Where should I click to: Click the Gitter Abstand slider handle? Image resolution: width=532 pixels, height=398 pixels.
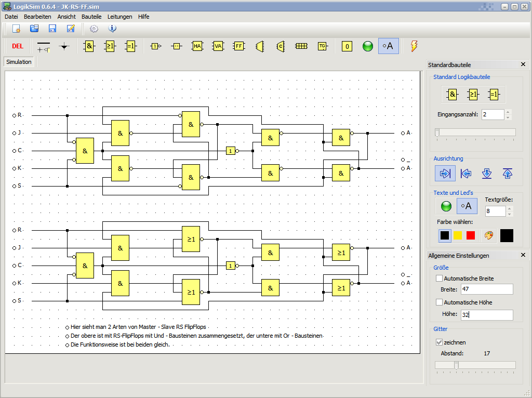(456, 365)
